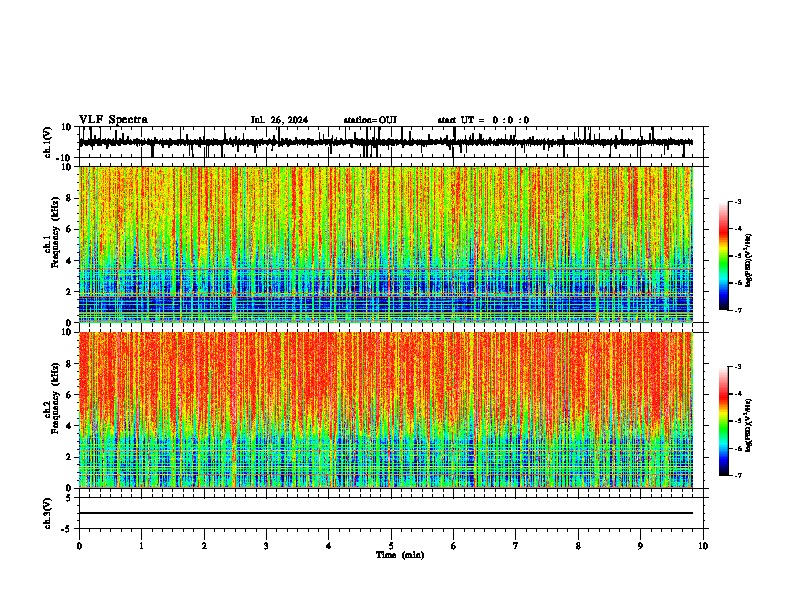The width and height of the screenshot is (792, 612).
Task: Click time axis tick label "9"
Action: [x=640, y=546]
